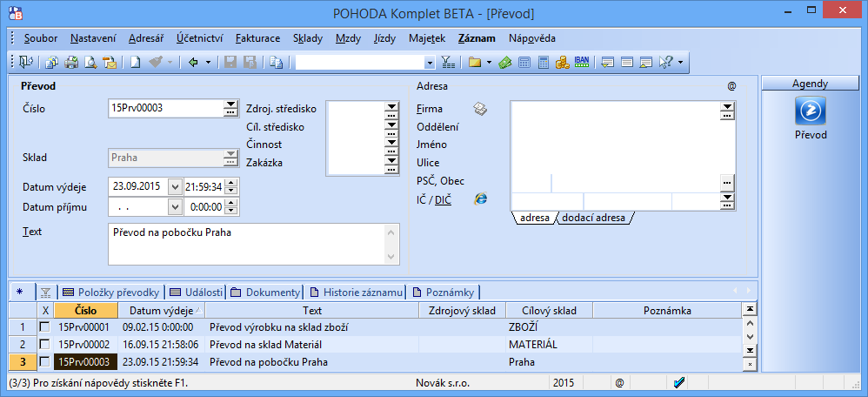Click the new blank record icon
Screen dimensions: 868x397
point(135,63)
